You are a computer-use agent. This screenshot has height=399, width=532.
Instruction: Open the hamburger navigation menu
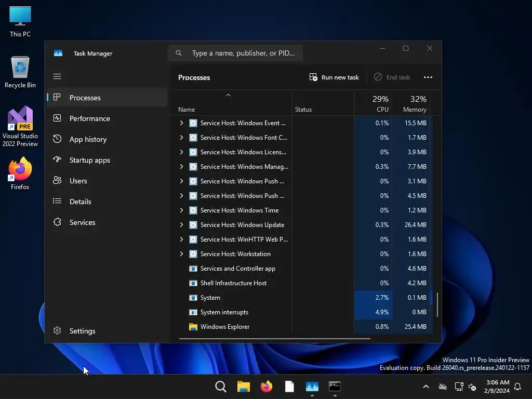coord(57,76)
